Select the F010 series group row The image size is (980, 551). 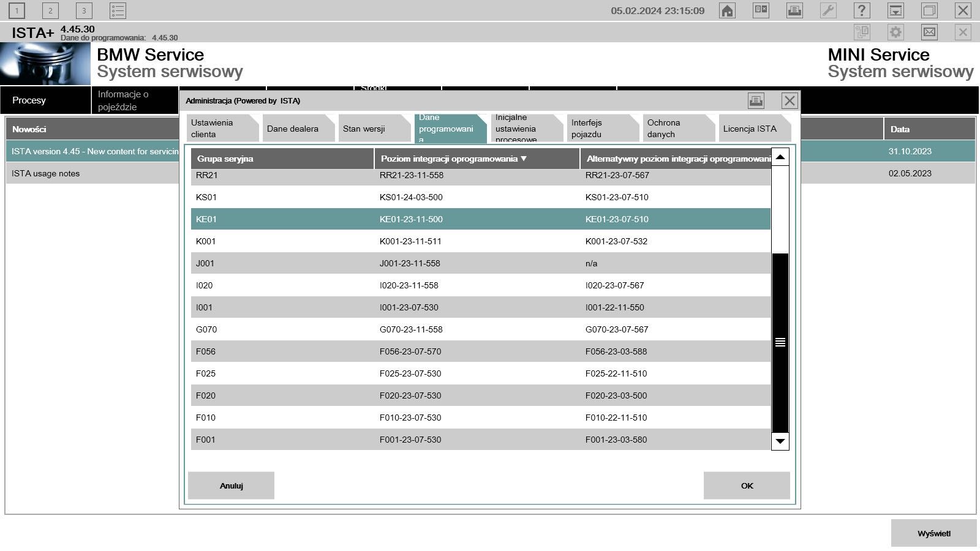(x=481, y=418)
